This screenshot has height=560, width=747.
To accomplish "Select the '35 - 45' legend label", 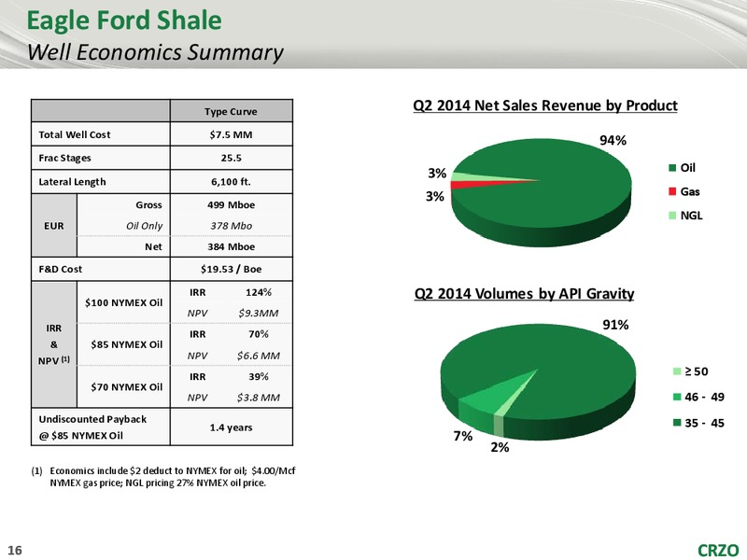I will tap(704, 423).
